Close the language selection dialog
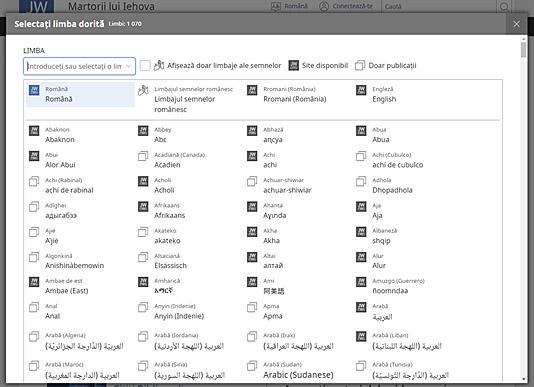534x387 pixels. coord(516,24)
